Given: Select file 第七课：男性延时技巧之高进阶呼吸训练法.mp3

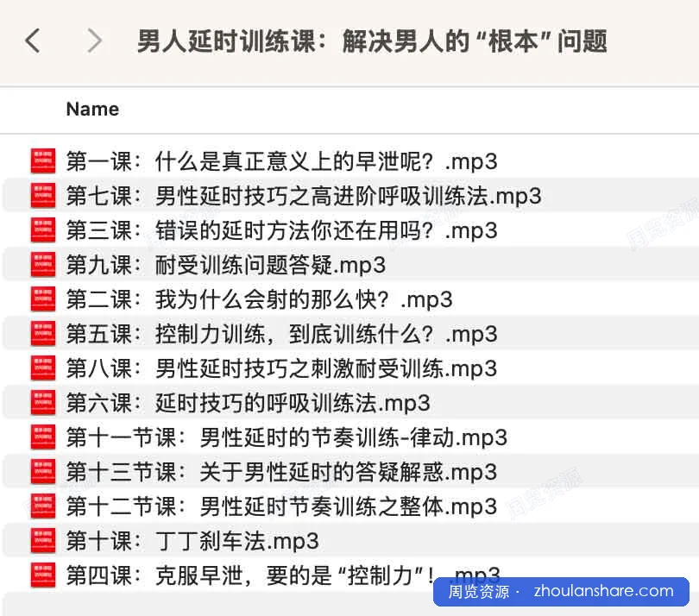Looking at the screenshot, I should click(304, 196).
